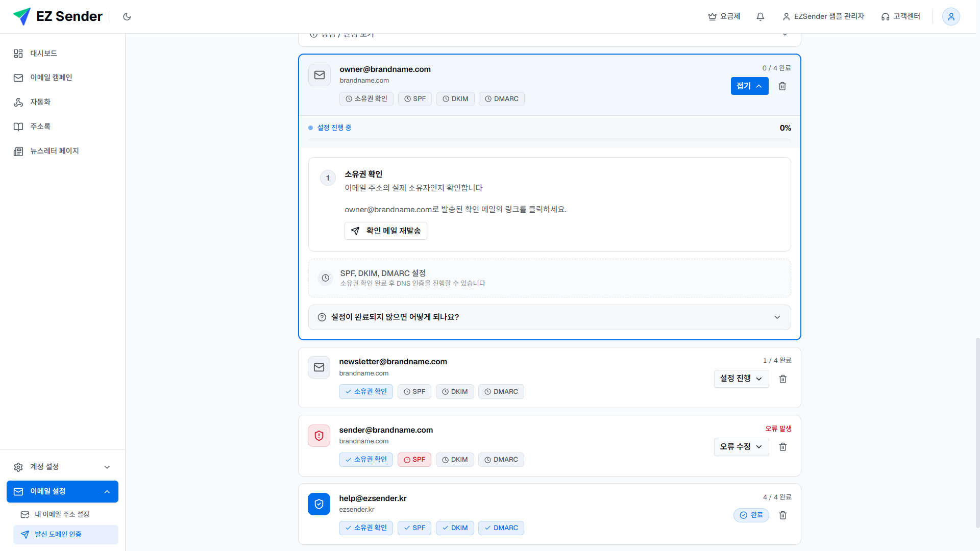Open user profile avatar
This screenshot has height=551, width=980.
pos(951,17)
